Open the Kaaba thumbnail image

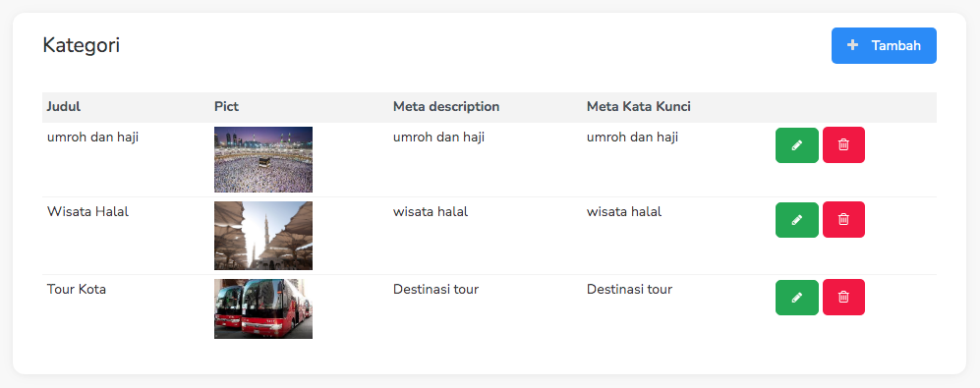263,159
